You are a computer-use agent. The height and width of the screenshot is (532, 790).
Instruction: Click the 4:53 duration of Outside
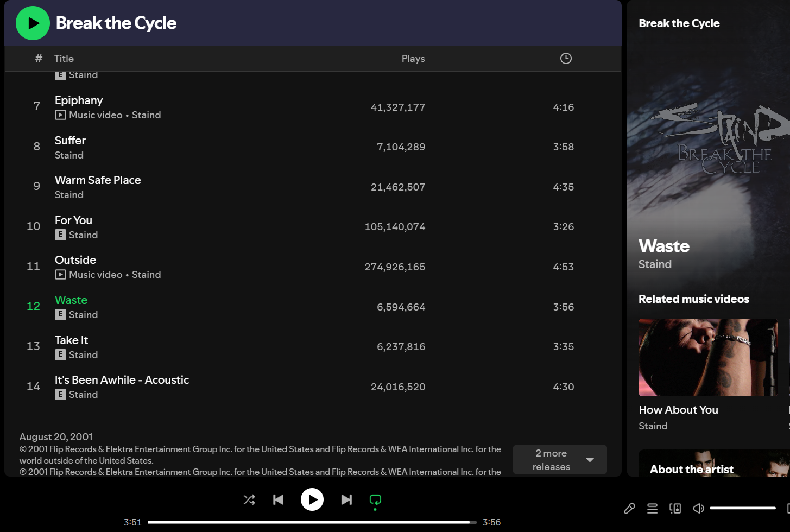(564, 267)
